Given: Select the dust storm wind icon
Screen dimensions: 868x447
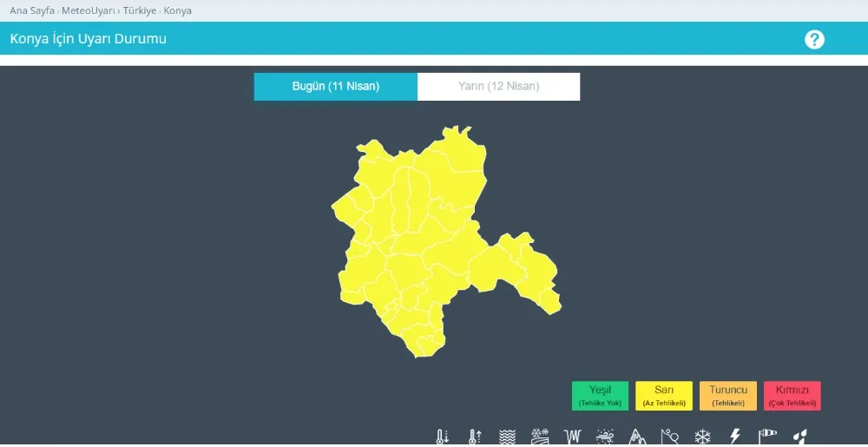Looking at the screenshot, I should coord(605,437).
